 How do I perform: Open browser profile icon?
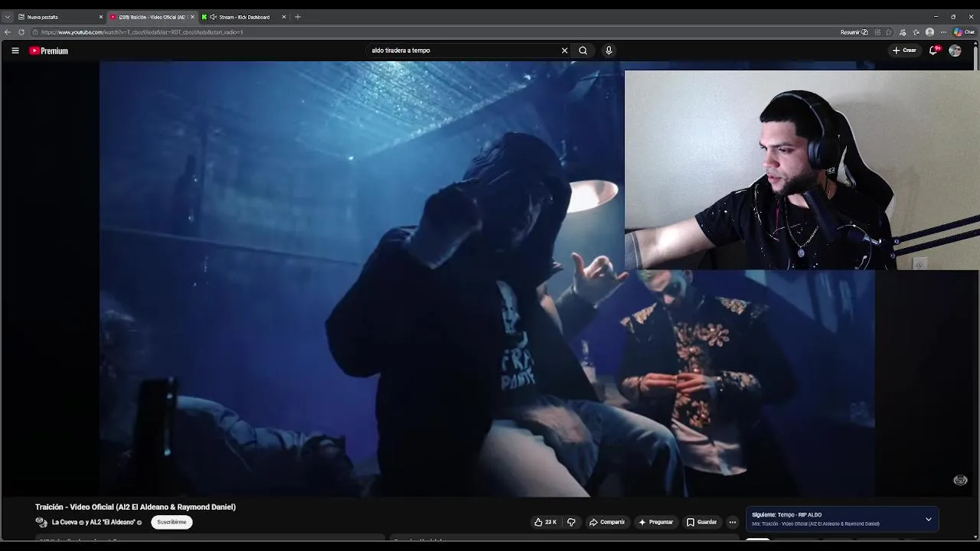tap(929, 32)
